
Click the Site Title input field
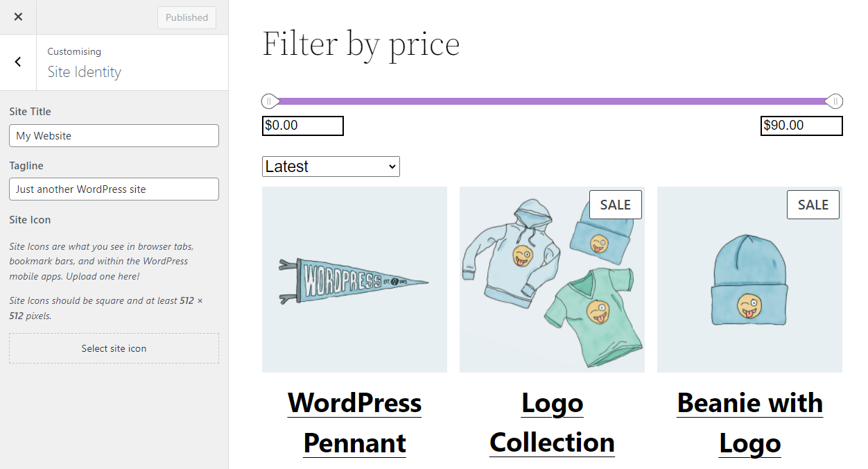point(114,136)
